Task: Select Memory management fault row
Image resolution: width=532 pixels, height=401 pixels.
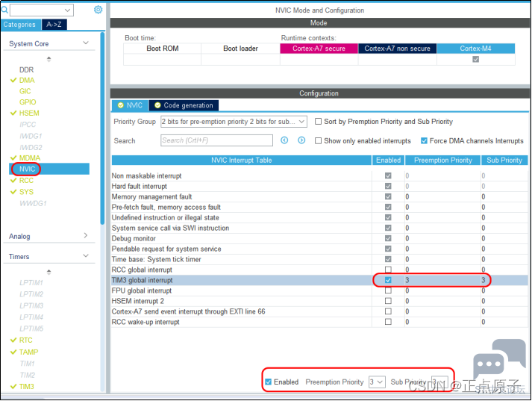Action: tap(319, 196)
